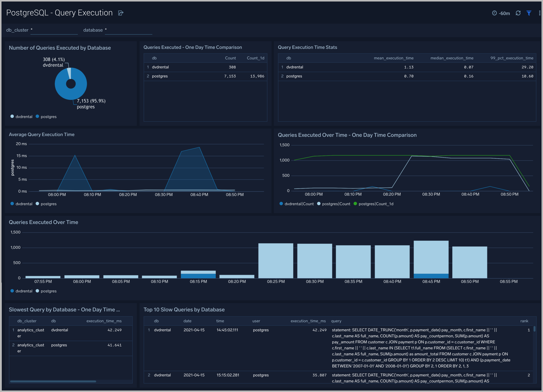This screenshot has height=392, width=543.
Task: Refresh the dashboard with the refresh icon
Action: (518, 13)
